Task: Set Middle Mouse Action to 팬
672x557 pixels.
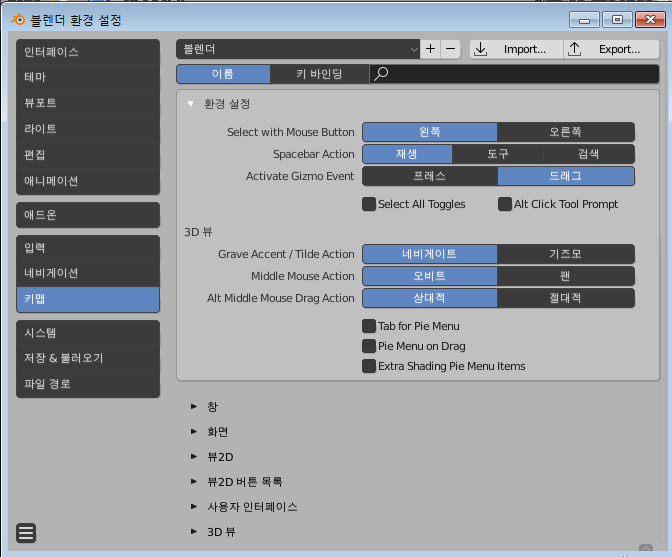Action: pos(566,276)
